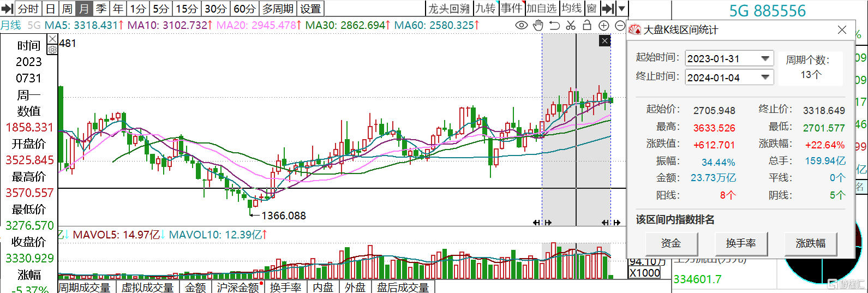This screenshot has height=293, width=868.
Task: Switch to the 年 yearly period tab
Action: [118, 9]
